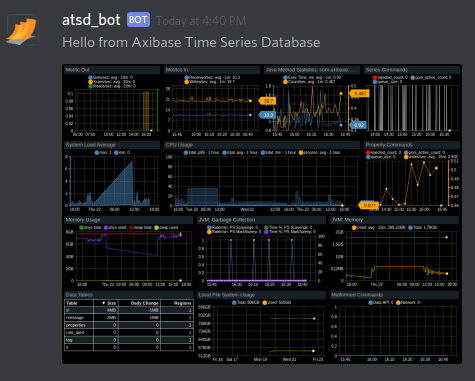Click the orange 'process: avg - 1 hour' legend dot
The width and height of the screenshot is (475, 381).
tap(301, 152)
